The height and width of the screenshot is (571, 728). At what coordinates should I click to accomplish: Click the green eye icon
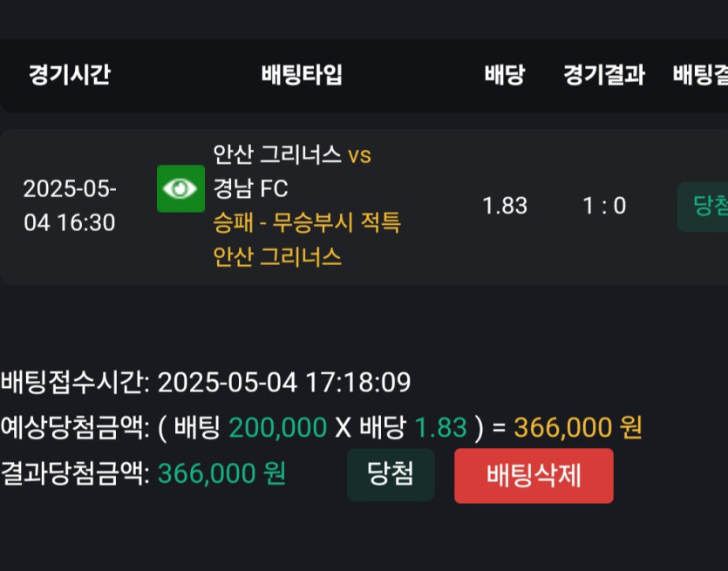point(180,188)
